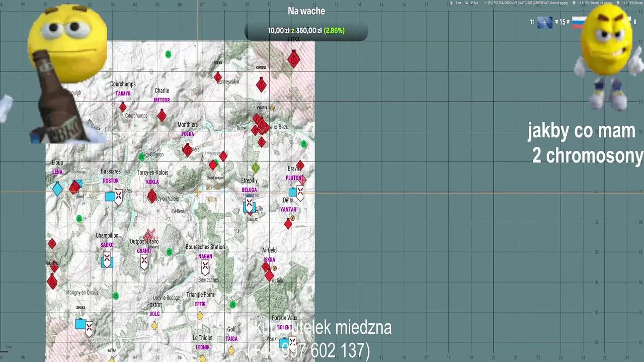Click the ROSTOK label
The height and width of the screenshot is (362, 644).
pos(111,181)
